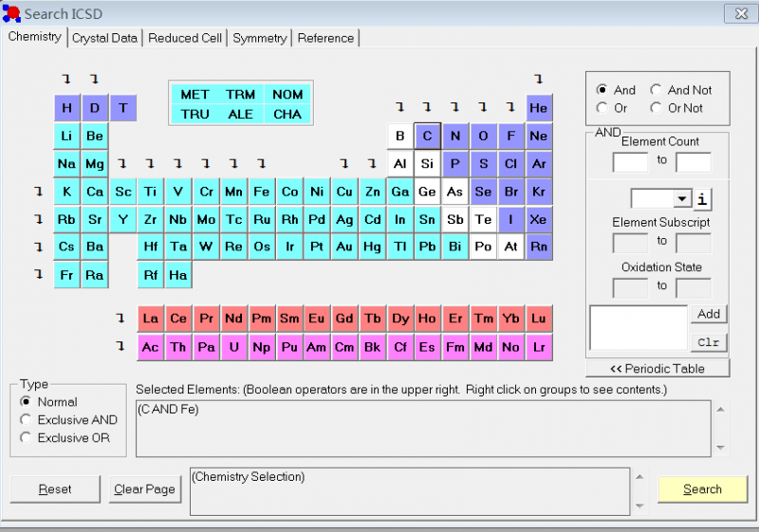Image resolution: width=759 pixels, height=532 pixels.
Task: Select row marker beside K
Action: point(39,192)
